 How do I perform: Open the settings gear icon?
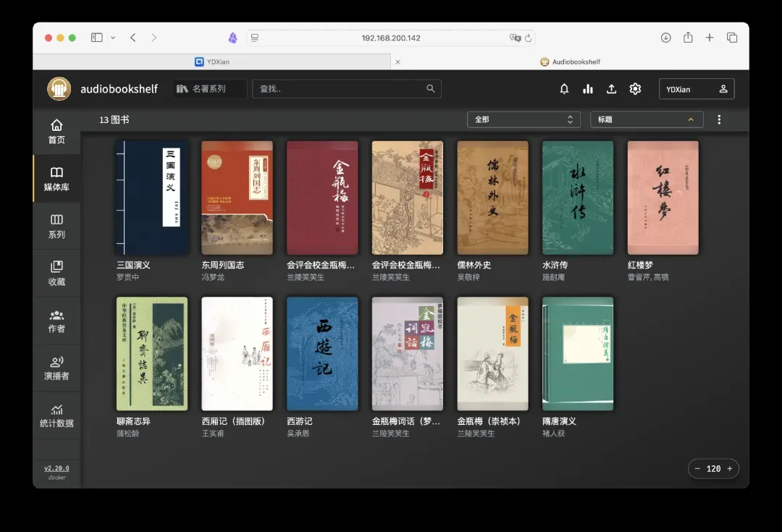click(x=635, y=89)
